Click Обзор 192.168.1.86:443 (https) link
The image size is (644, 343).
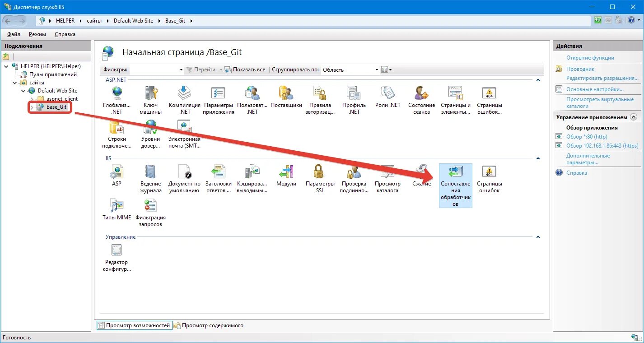tap(602, 145)
